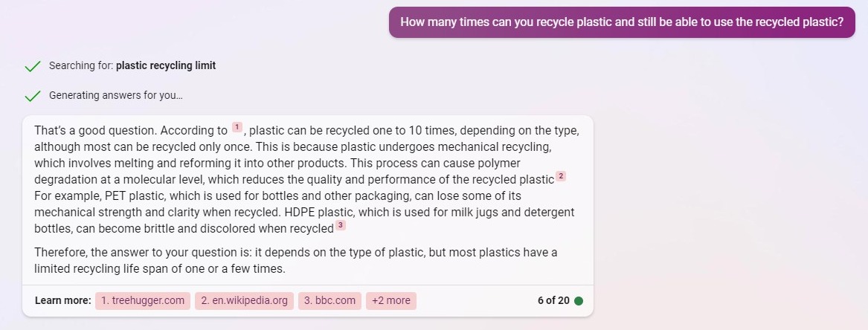Expand the '+2 more' sources
This screenshot has height=330, width=868.
coord(391,301)
